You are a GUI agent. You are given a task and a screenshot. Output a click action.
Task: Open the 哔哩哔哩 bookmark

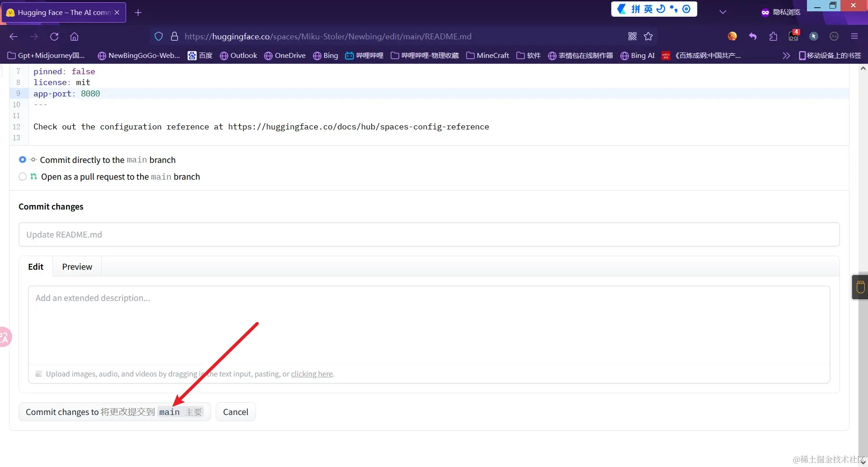pos(364,56)
